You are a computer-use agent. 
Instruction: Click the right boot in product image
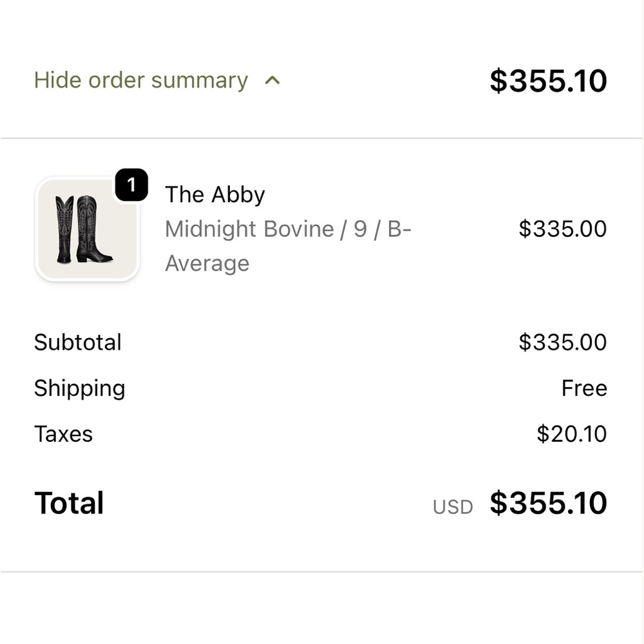pyautogui.click(x=93, y=229)
